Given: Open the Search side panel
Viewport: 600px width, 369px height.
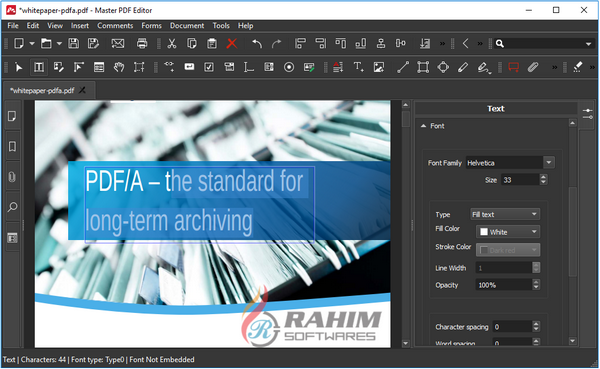Looking at the screenshot, I should [x=12, y=207].
